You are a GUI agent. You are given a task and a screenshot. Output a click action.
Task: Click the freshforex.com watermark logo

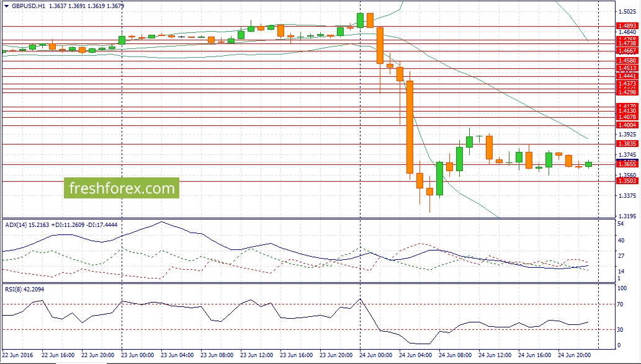coord(122,188)
